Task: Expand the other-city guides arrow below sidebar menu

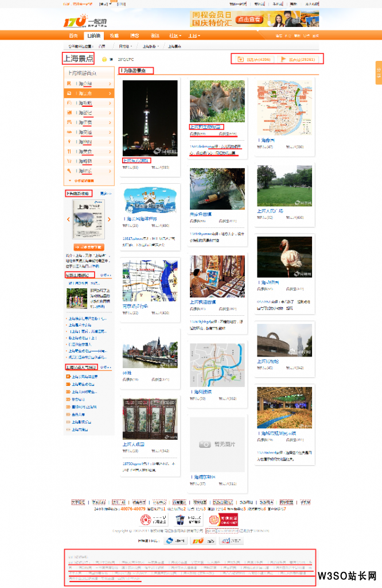Action: [x=69, y=181]
